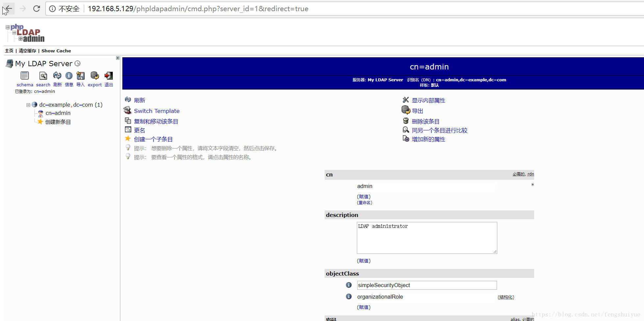
Task: Click the 刷新 link in entry actions
Action: (139, 100)
